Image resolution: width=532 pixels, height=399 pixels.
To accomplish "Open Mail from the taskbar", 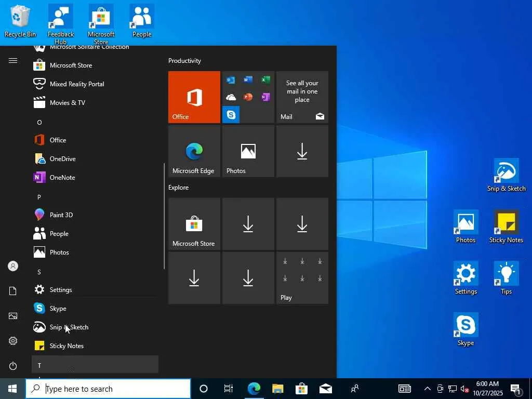I will coord(325,389).
